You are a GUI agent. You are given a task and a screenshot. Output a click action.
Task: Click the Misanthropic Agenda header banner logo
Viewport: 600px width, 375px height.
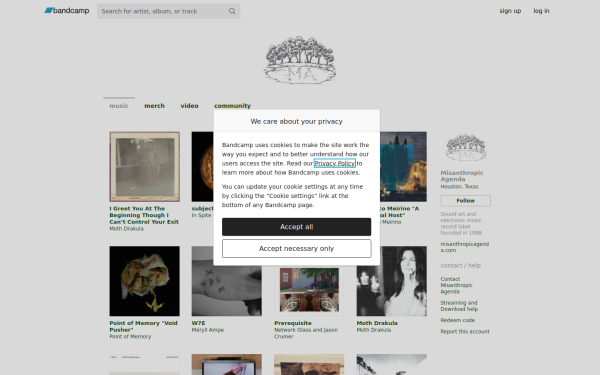pos(300,60)
